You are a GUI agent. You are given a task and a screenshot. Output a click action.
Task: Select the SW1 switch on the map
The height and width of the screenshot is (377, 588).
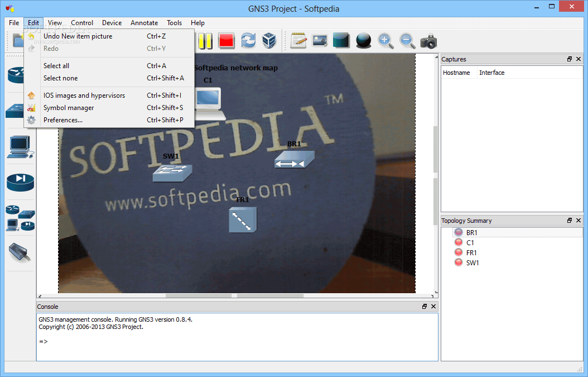tap(172, 173)
